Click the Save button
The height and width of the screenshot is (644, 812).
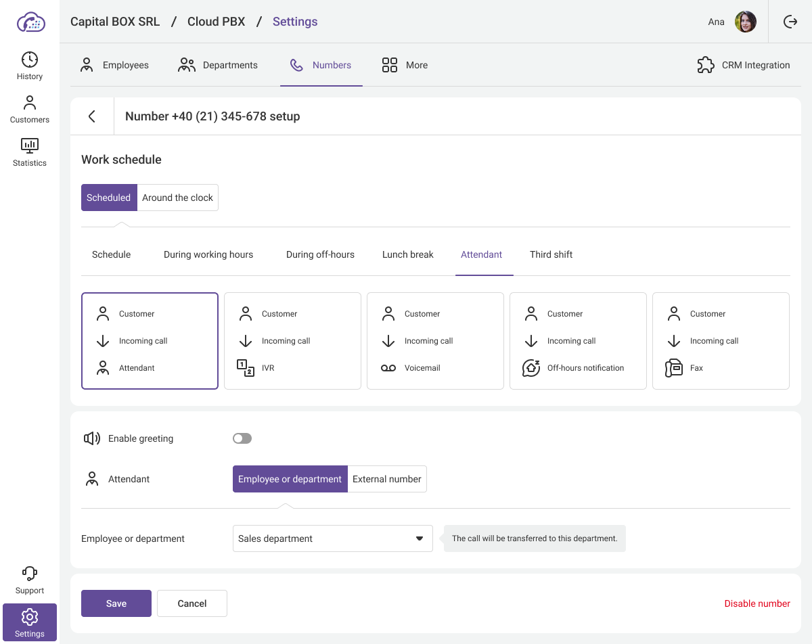coord(116,603)
